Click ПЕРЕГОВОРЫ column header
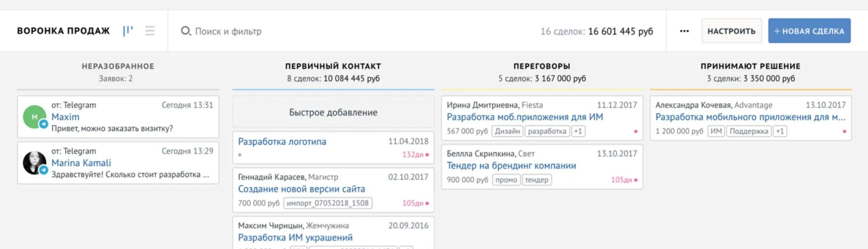 542,66
